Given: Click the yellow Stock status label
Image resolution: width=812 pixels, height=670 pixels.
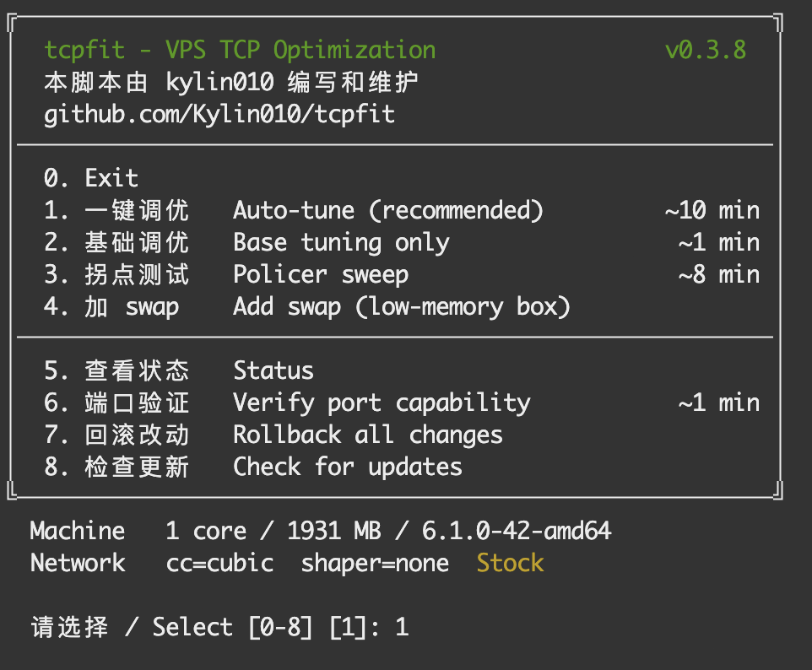Looking at the screenshot, I should click(510, 563).
